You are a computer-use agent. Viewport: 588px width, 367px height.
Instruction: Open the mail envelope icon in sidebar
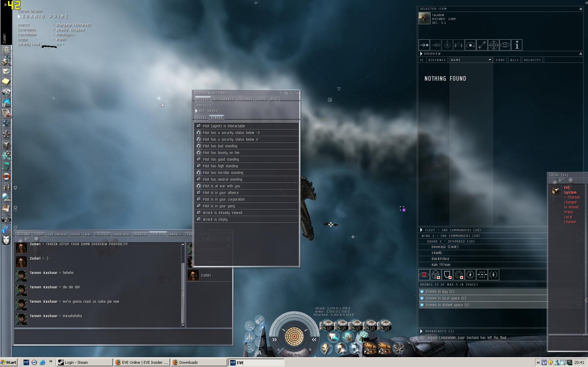[x=6, y=71]
